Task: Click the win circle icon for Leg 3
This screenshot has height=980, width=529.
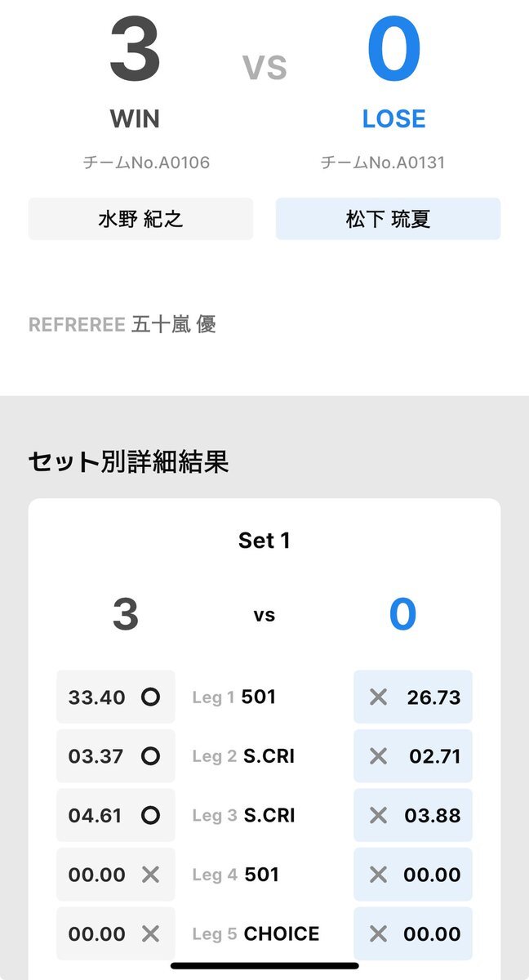Action: click(150, 815)
